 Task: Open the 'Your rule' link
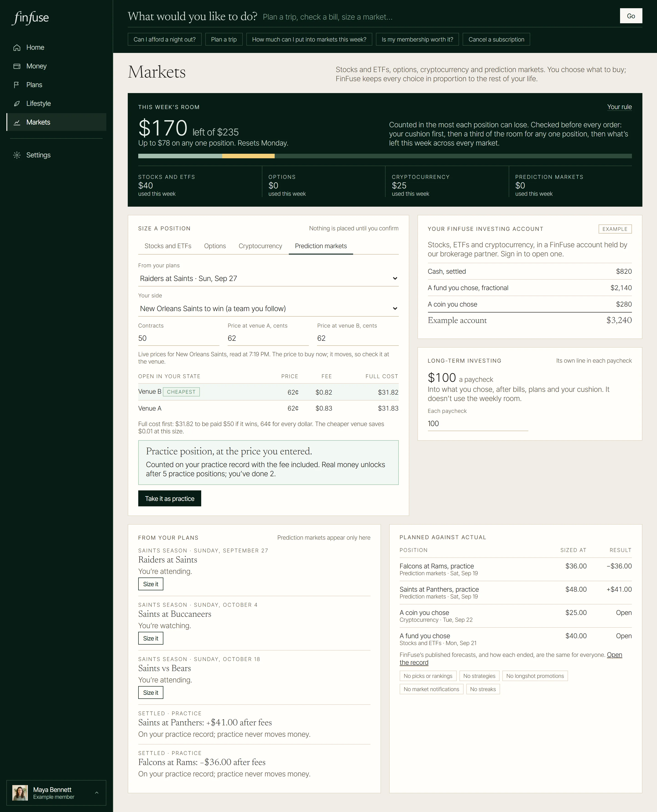point(619,107)
